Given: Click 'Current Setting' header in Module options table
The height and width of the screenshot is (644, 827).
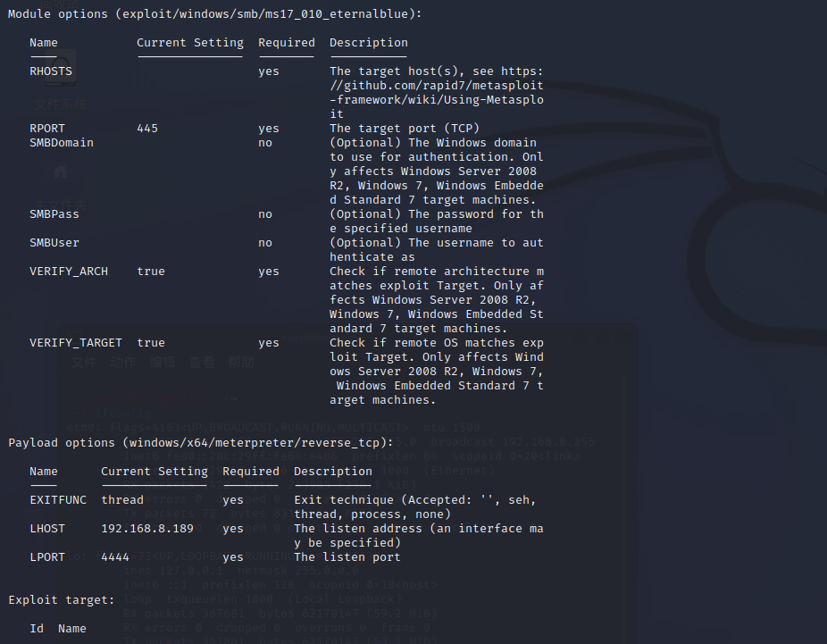Looking at the screenshot, I should point(190,43).
